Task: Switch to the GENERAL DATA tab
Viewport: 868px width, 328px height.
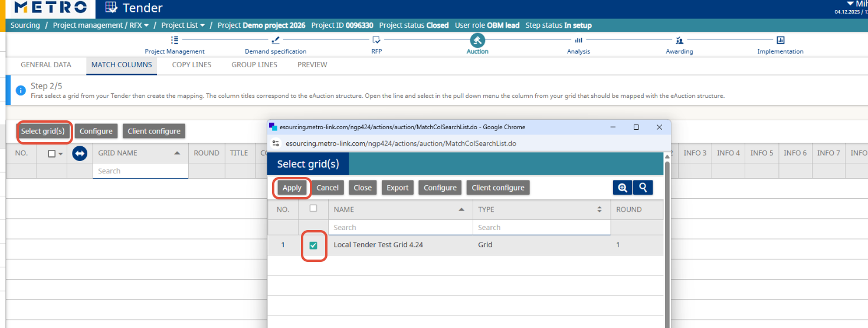Action: (x=46, y=65)
